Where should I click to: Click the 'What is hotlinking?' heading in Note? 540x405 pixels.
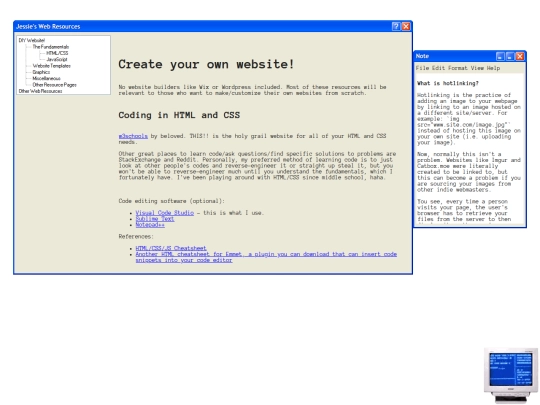[x=448, y=83]
